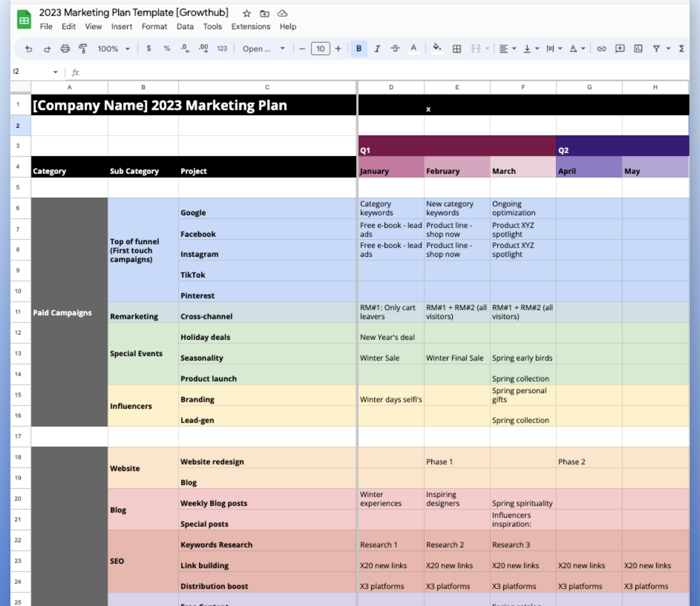This screenshot has width=700, height=606.
Task: Print the spreadsheet
Action: pyautogui.click(x=65, y=49)
